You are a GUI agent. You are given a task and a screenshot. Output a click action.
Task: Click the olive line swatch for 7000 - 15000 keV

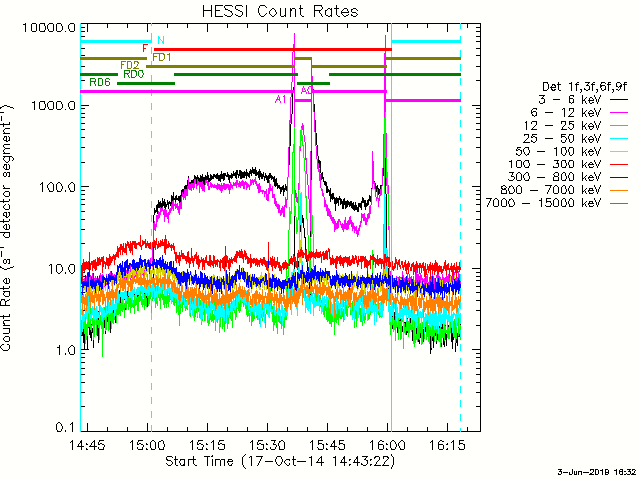pos(619,203)
